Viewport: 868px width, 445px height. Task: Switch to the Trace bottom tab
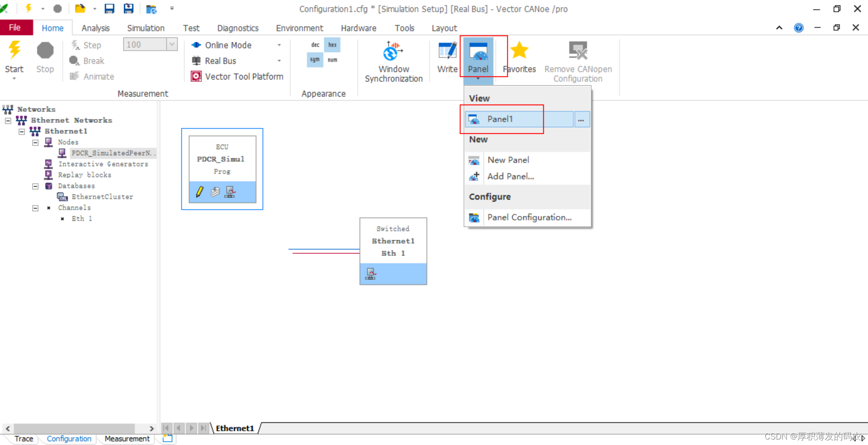(24, 439)
